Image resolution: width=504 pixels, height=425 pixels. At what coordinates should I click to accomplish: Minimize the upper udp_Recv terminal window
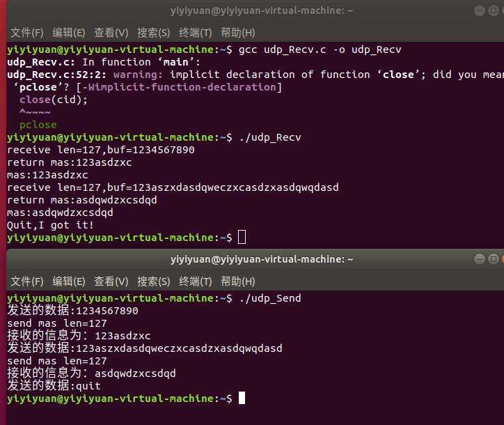480,10
